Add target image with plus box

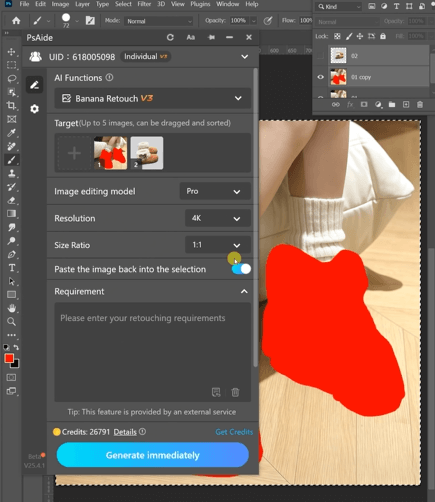point(74,153)
